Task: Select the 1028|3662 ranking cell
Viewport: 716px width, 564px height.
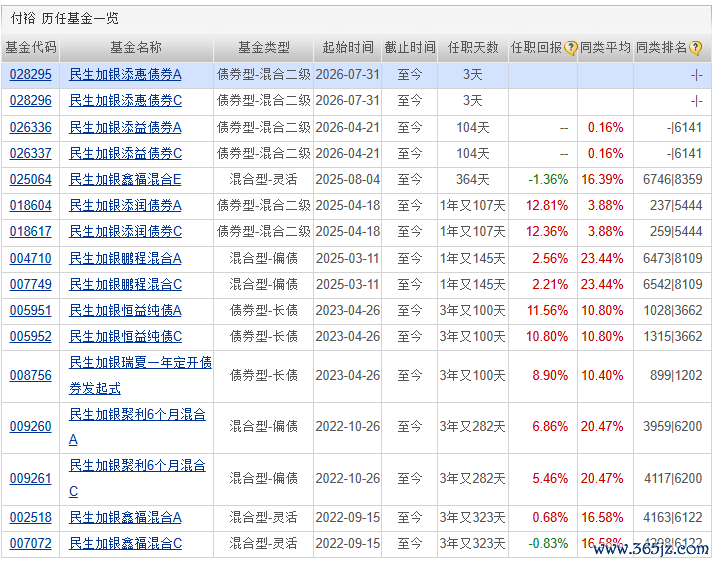Action: point(673,311)
